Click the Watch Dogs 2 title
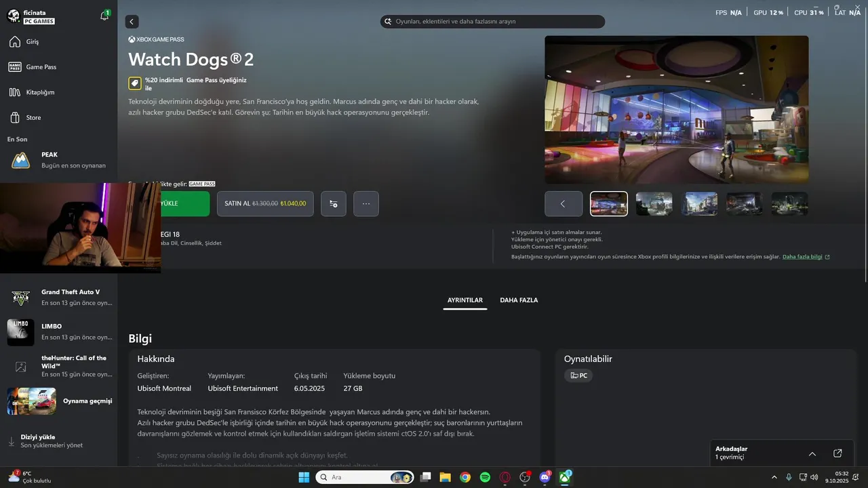 coord(191,59)
